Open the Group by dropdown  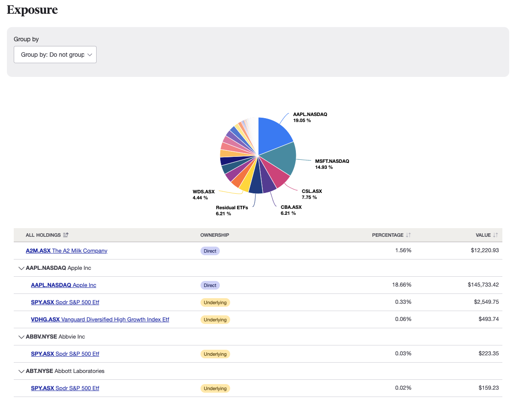pos(55,55)
